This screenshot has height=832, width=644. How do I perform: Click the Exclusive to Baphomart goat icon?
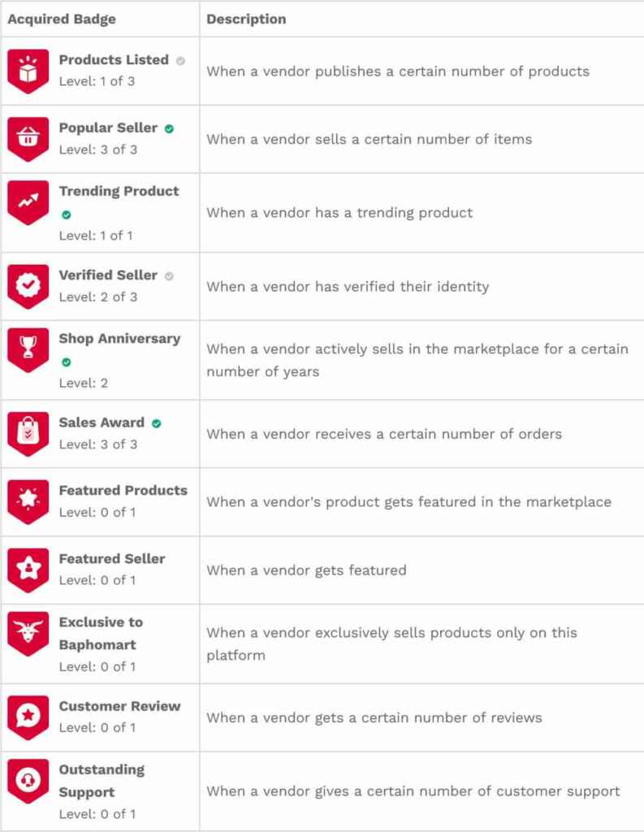(x=28, y=634)
